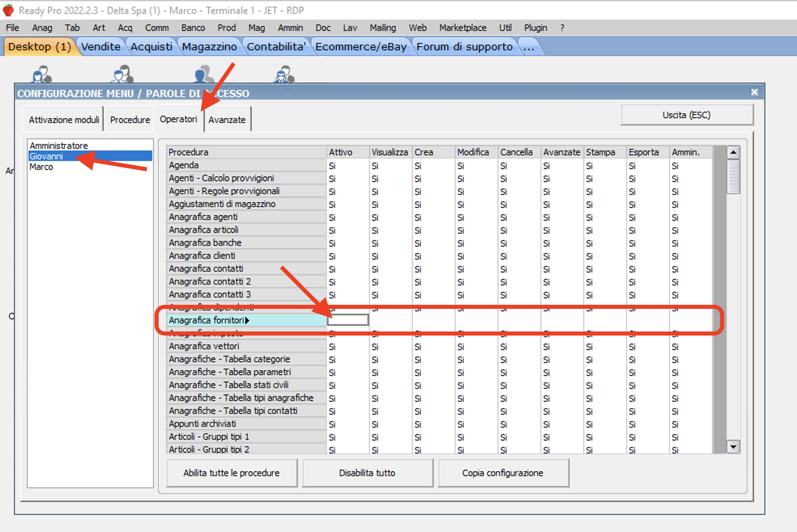Click the Disabilita tutto button
Screen dimensions: 797x532
[x=367, y=473]
